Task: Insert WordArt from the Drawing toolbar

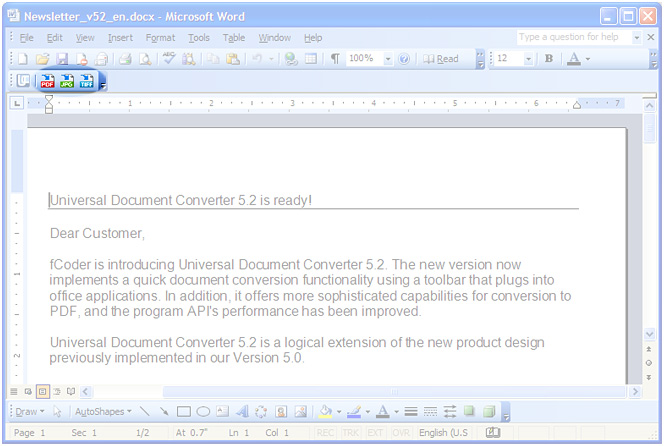Action: [242, 411]
